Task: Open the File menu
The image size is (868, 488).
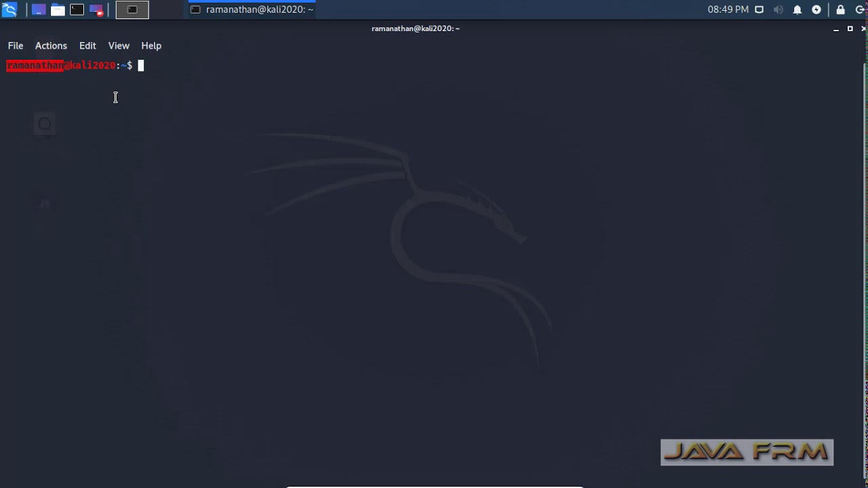Action: coord(16,45)
